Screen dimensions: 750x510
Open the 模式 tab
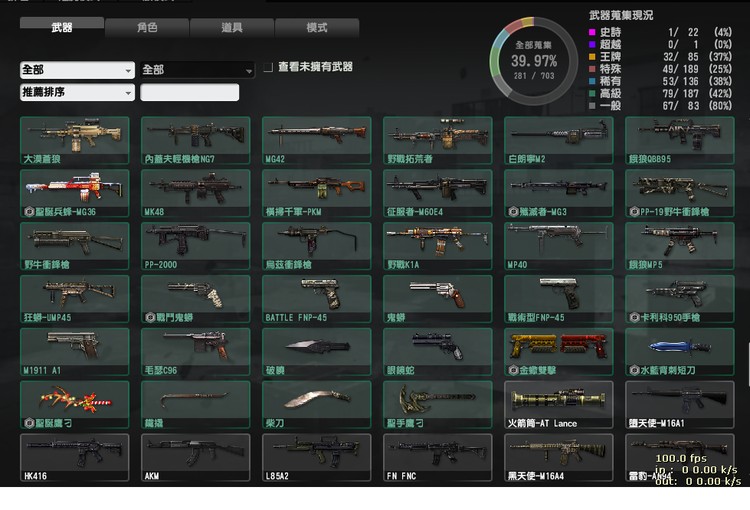317,27
